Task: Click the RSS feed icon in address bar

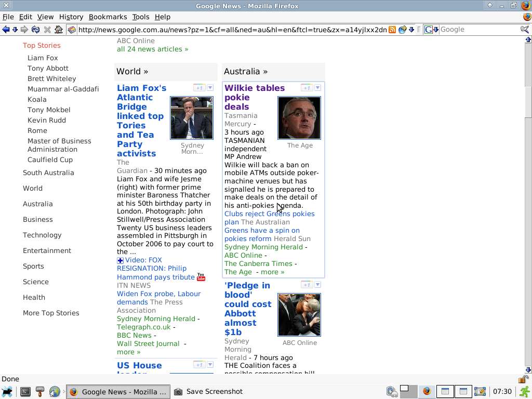Action: click(392, 30)
